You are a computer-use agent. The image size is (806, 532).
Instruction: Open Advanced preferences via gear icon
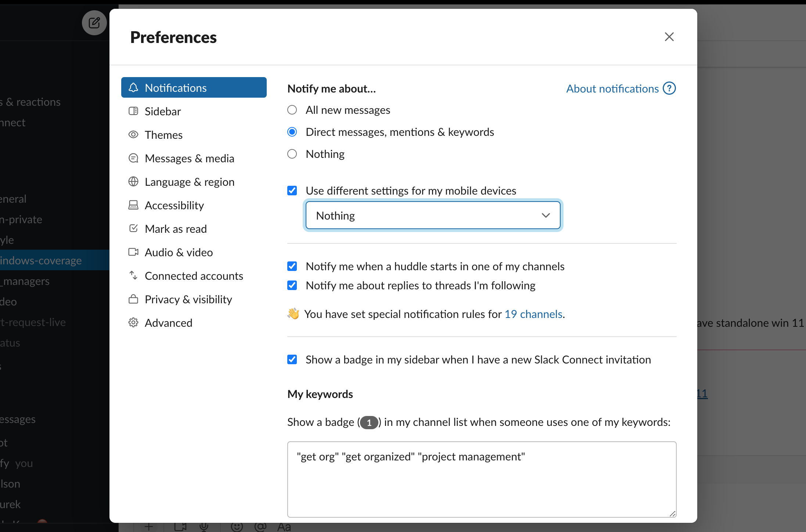pos(169,322)
